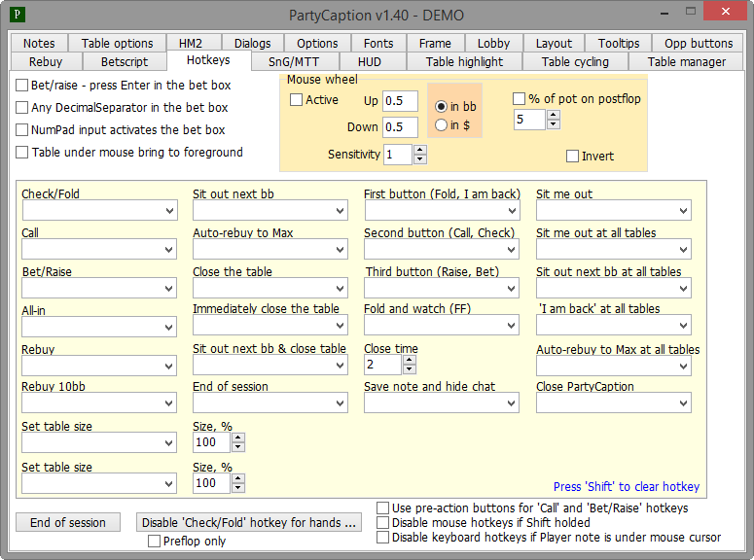
Task: Go to the HUD tab
Action: click(x=370, y=62)
